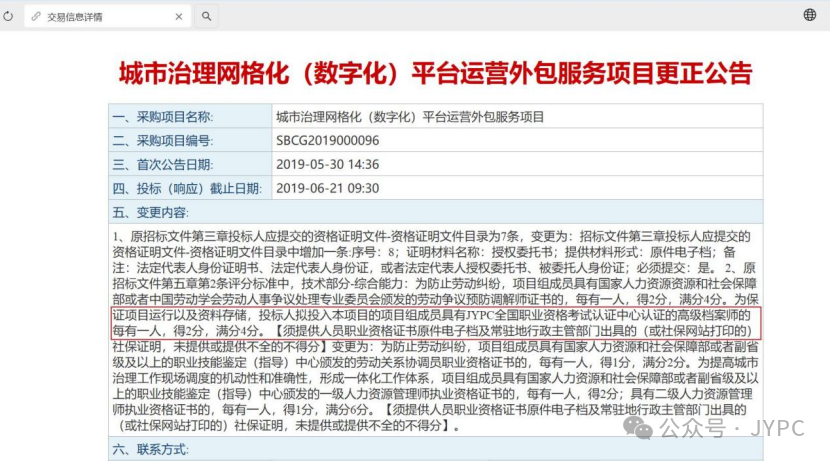The width and height of the screenshot is (831, 461).
Task: Click the link icon on the 交易信息详情 tab
Action: pyautogui.click(x=37, y=17)
